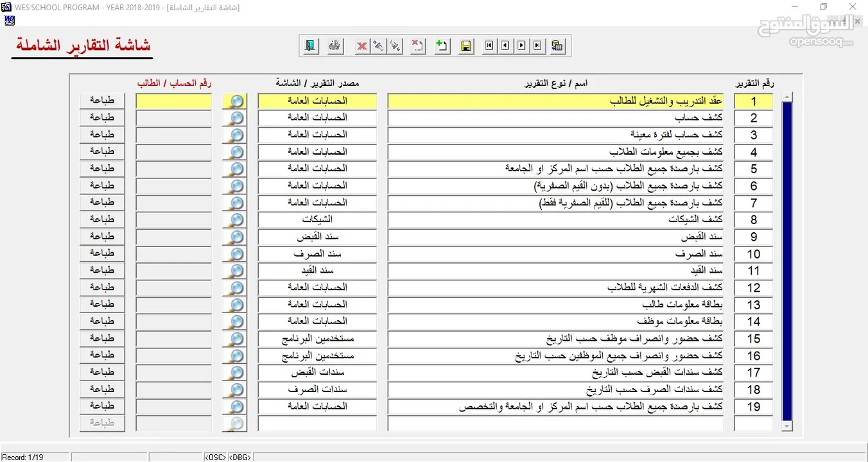
Task: Print report 18 كشف سندات الصرف
Action: (102, 389)
